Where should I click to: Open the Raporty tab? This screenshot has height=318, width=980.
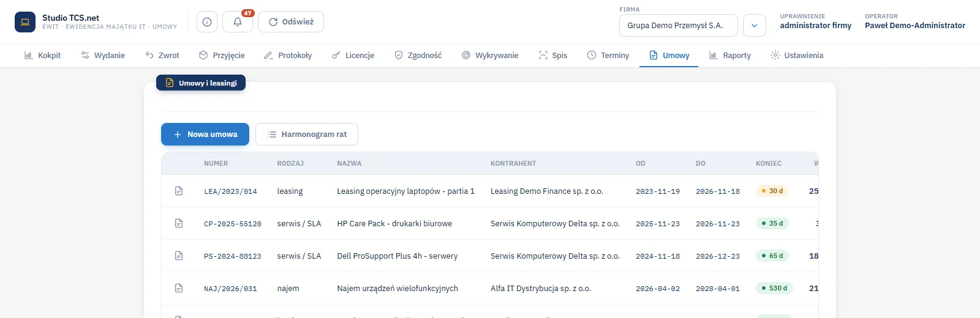click(x=729, y=55)
